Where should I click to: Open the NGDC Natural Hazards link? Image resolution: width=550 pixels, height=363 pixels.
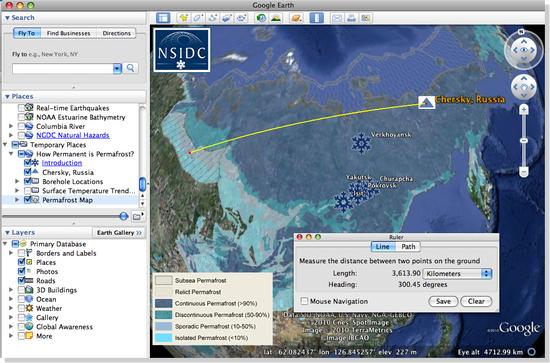click(x=73, y=135)
